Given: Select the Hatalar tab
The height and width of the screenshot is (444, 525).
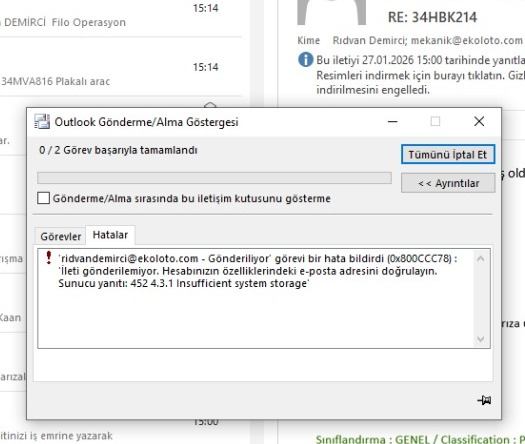Looking at the screenshot, I should (x=110, y=235).
